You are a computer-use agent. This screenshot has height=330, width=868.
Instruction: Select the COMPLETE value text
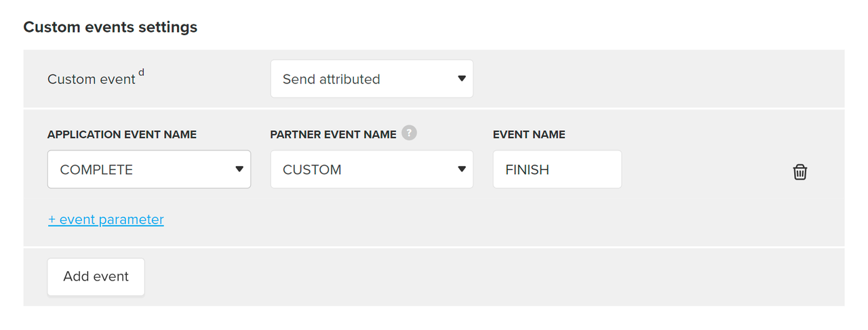coord(96,169)
